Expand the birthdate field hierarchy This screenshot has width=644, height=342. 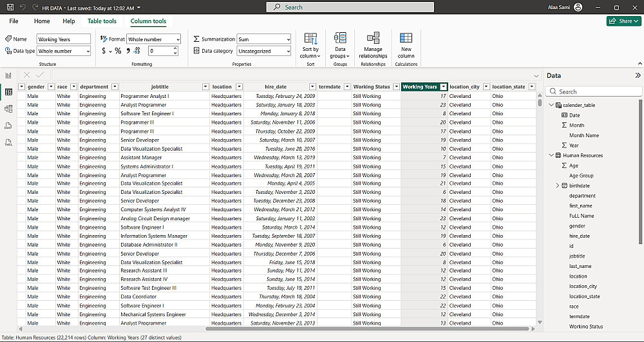(557, 185)
